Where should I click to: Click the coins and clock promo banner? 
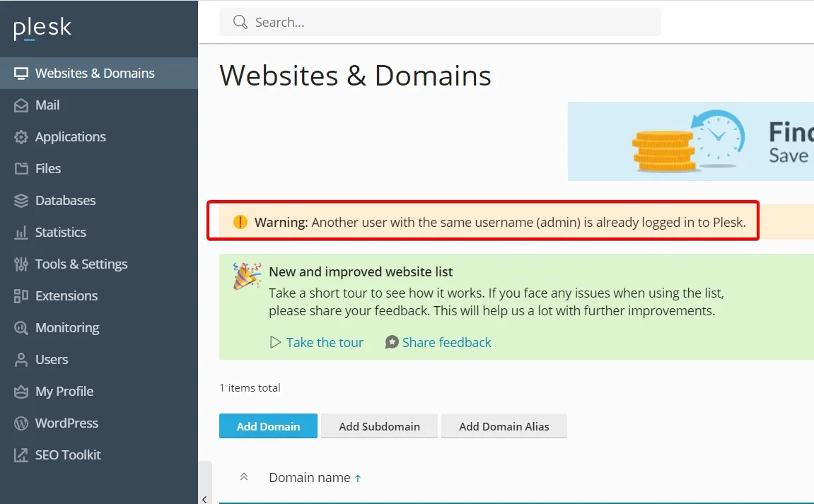[x=691, y=141]
